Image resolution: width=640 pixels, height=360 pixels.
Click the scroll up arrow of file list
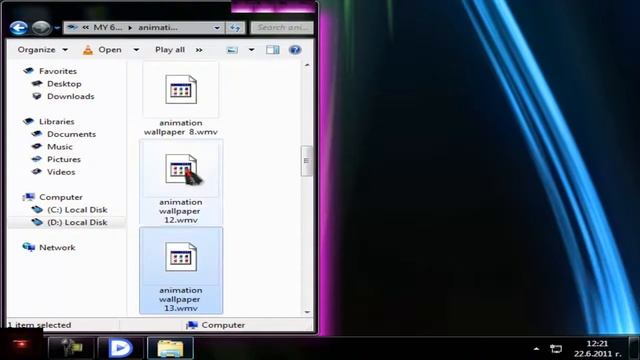click(307, 65)
